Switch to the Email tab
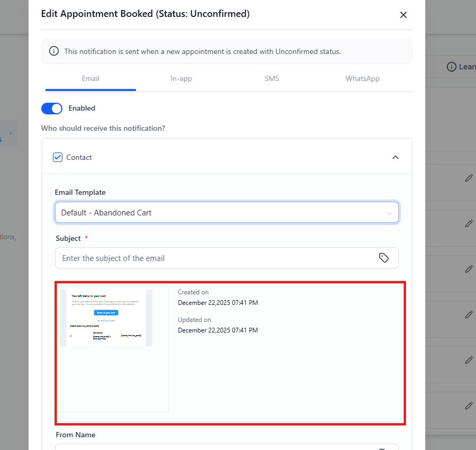Screen dimensions: 476x450 90,78
